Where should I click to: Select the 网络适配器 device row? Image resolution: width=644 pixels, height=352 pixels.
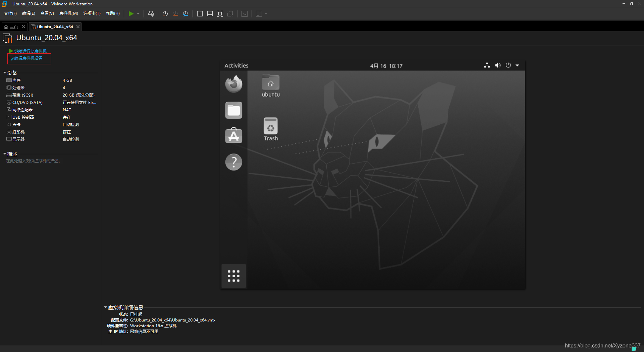pos(52,110)
